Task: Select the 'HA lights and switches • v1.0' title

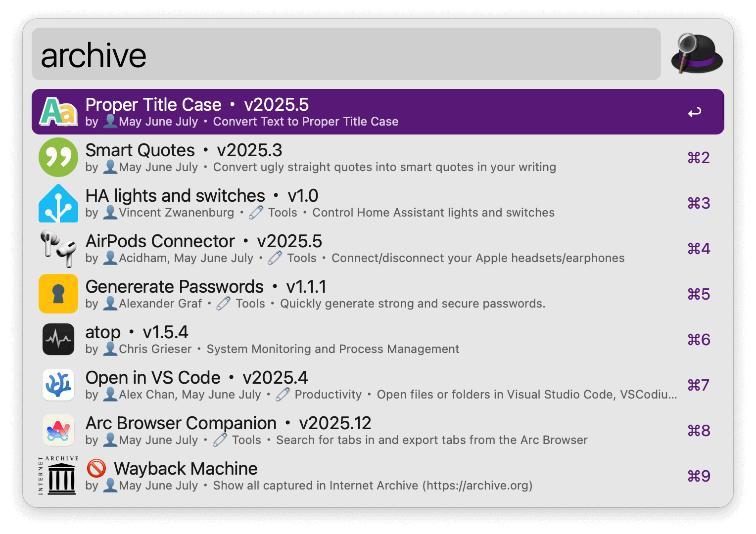Action: pos(202,196)
